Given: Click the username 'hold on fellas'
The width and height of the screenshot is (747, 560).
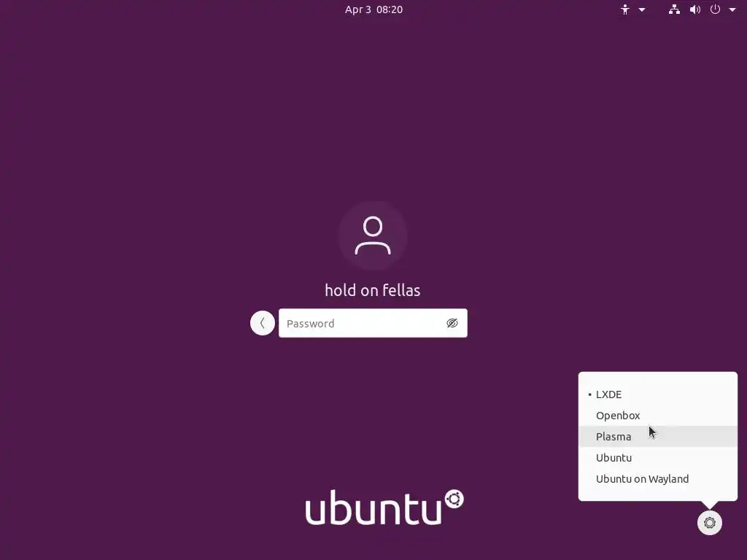Looking at the screenshot, I should [373, 290].
